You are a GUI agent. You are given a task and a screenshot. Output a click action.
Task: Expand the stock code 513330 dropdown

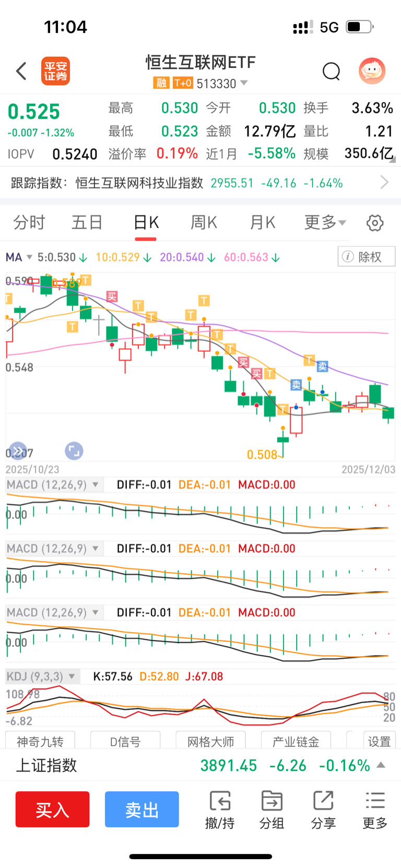tap(243, 83)
